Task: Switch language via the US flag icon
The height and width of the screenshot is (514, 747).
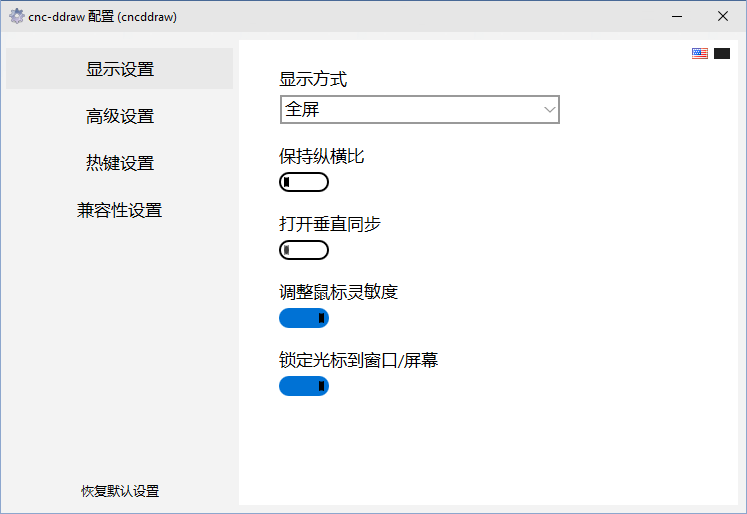Action: [700, 54]
